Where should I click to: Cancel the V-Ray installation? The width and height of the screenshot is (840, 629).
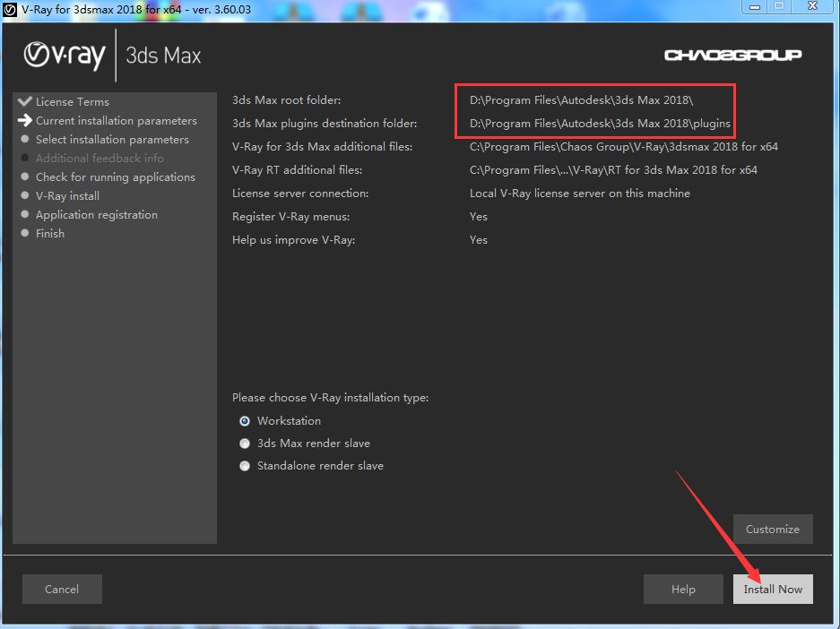[62, 589]
